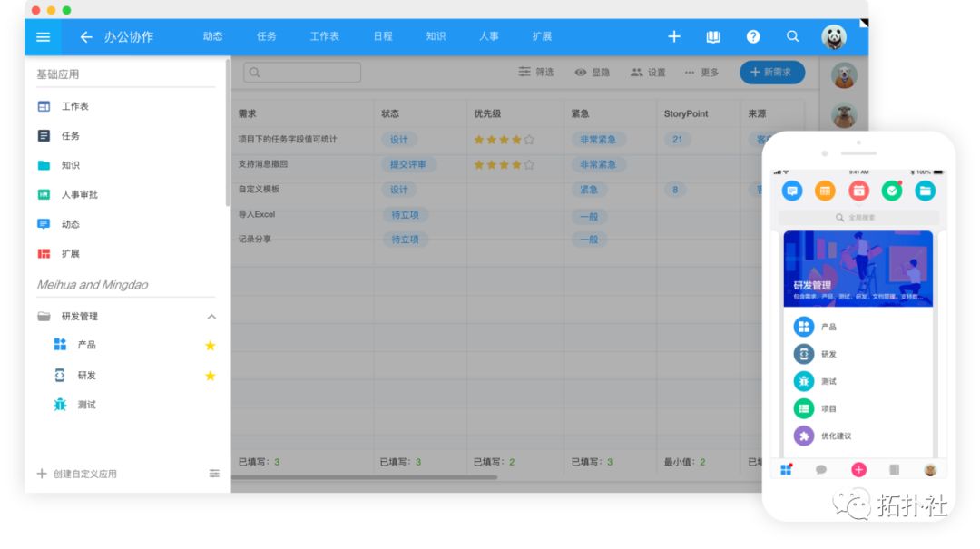Toggle 显隐 column visibility
Image resolution: width=980 pixels, height=549 pixels.
(592, 73)
